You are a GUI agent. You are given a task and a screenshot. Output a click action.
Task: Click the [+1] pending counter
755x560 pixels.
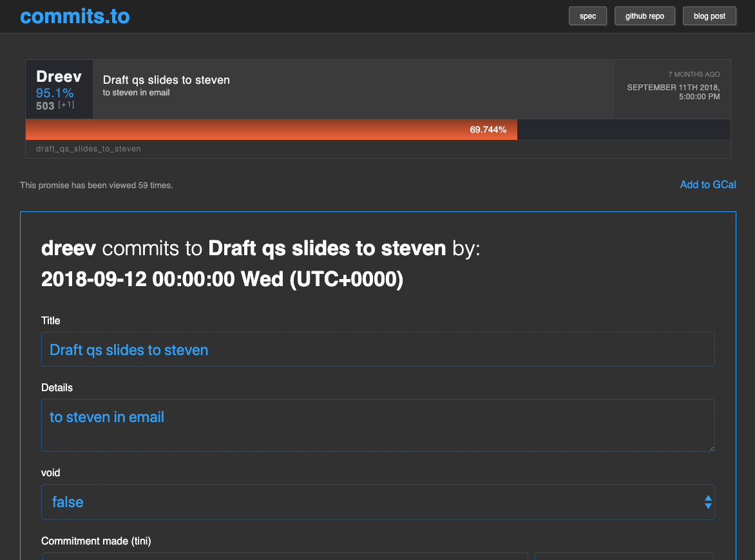point(66,104)
